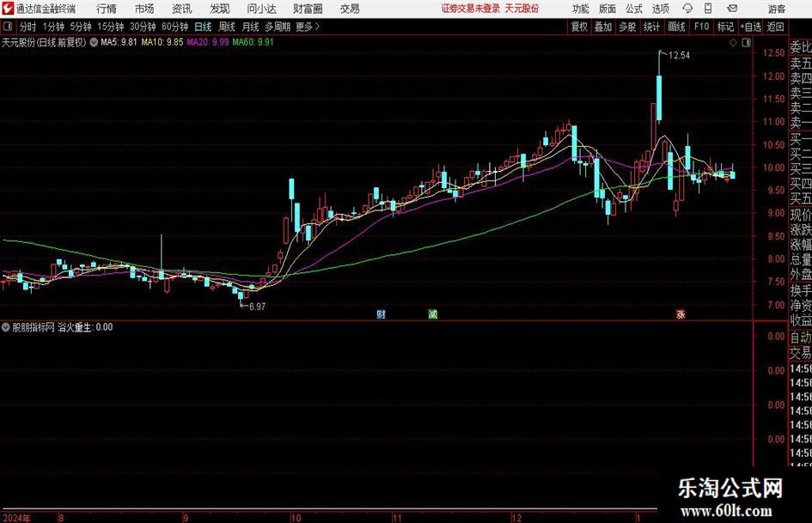
Task: Click the MA20: 9.99 label
Action: coord(208,42)
